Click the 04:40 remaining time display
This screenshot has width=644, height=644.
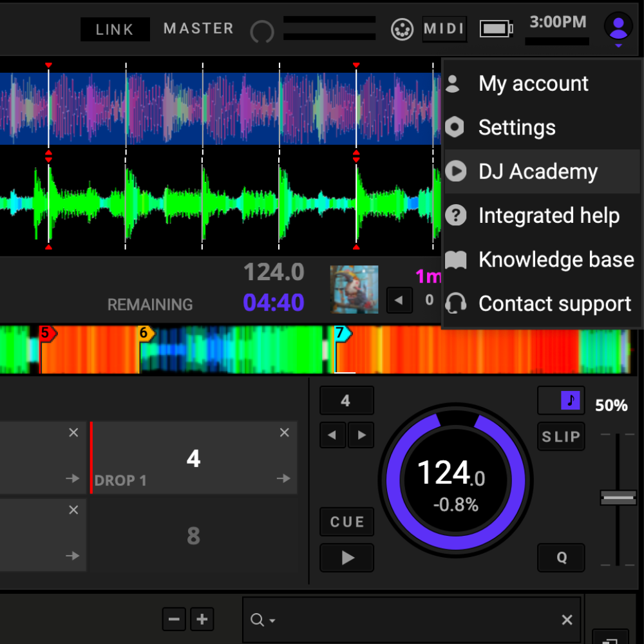pos(274,302)
